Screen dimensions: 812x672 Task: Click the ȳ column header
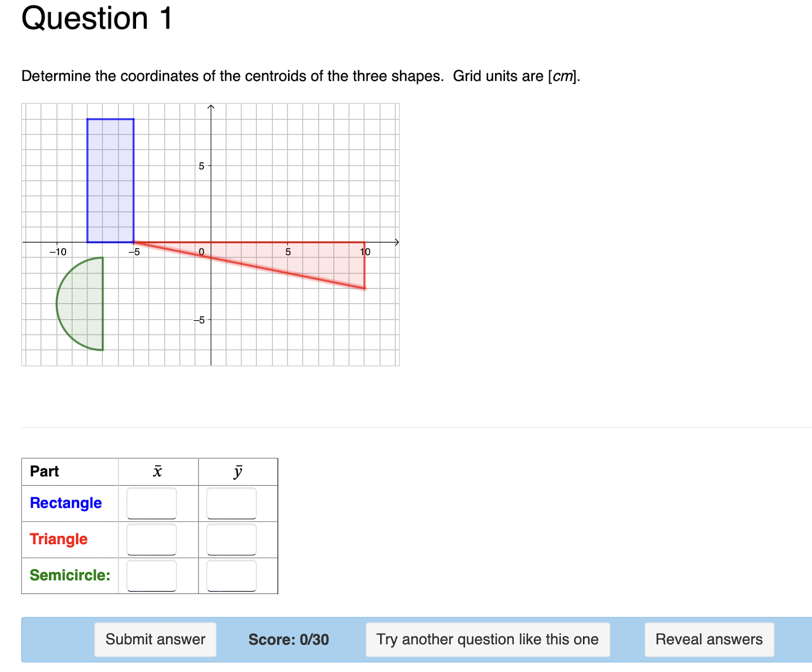(x=238, y=471)
